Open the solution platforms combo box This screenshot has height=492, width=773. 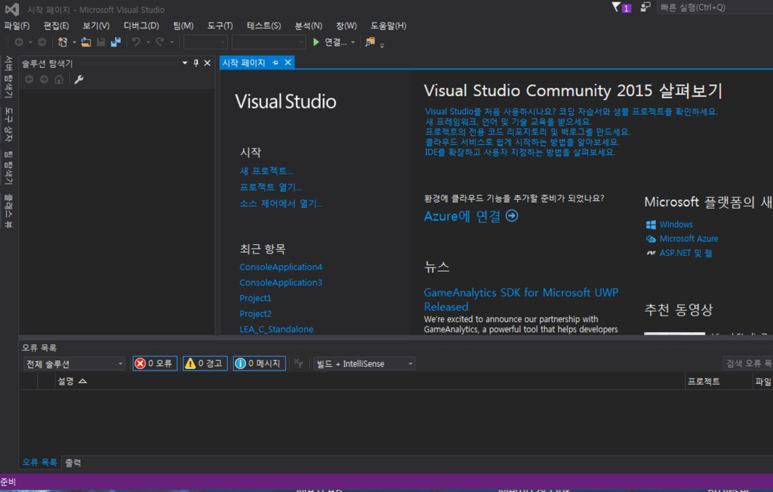pyautogui.click(x=269, y=42)
